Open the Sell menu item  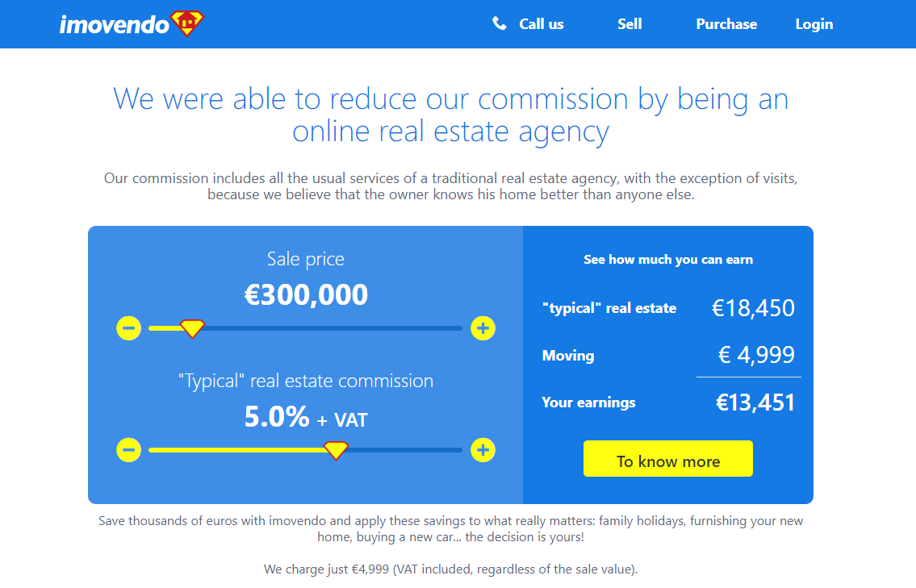[629, 24]
